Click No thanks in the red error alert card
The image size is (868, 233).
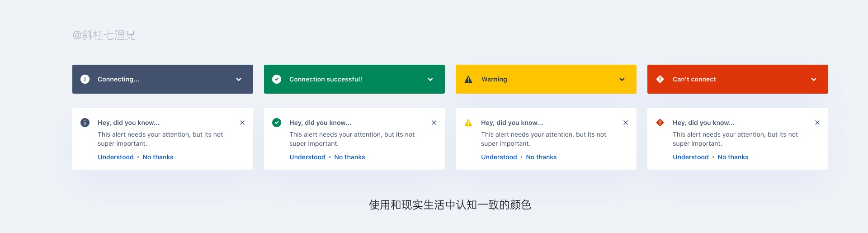[733, 157]
